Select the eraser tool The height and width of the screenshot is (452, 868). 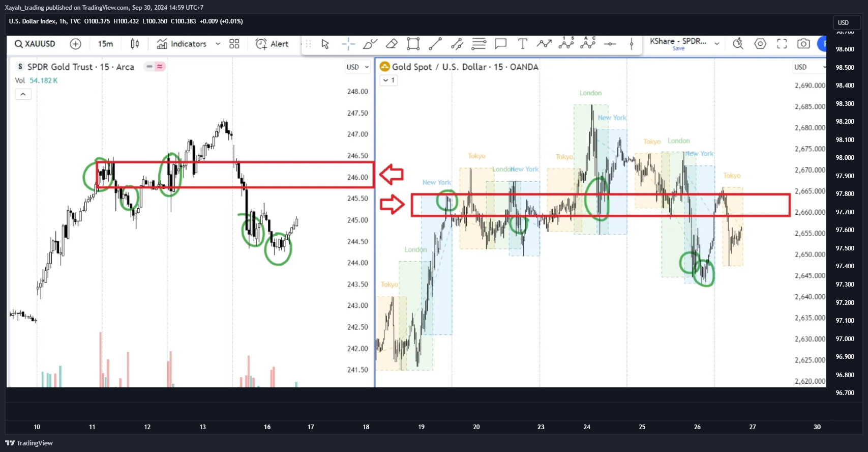[x=392, y=44]
